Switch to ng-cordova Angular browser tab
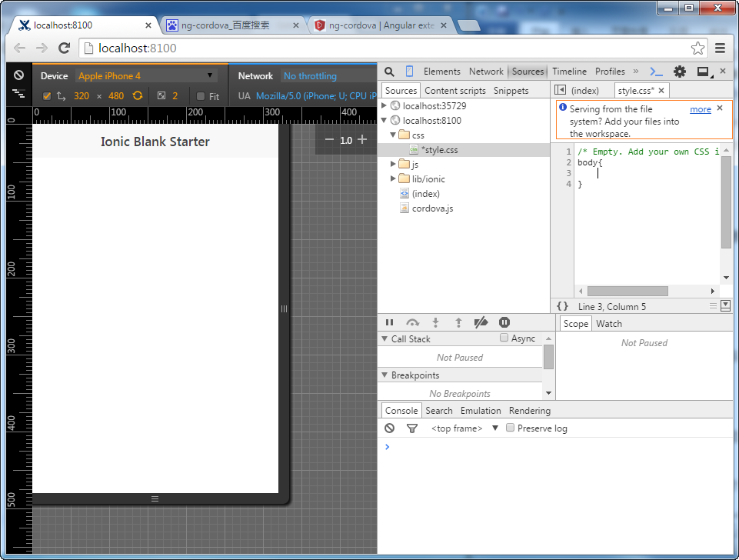This screenshot has width=739, height=560. click(381, 25)
